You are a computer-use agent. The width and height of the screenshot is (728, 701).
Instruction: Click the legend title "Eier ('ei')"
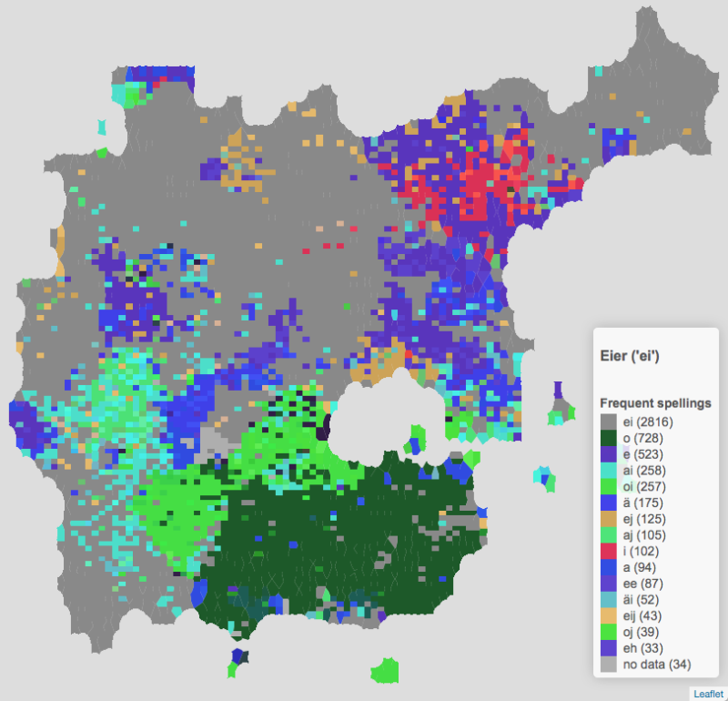click(630, 356)
